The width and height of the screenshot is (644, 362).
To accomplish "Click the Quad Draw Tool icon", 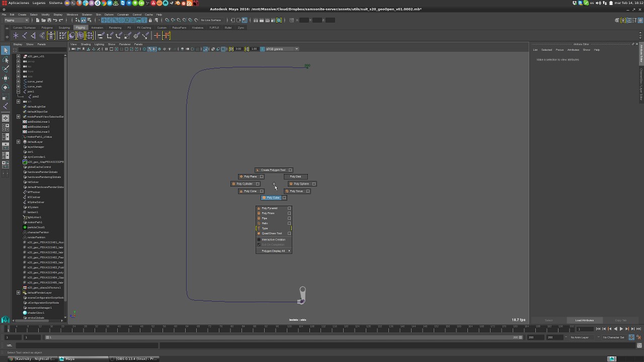I will (x=259, y=233).
